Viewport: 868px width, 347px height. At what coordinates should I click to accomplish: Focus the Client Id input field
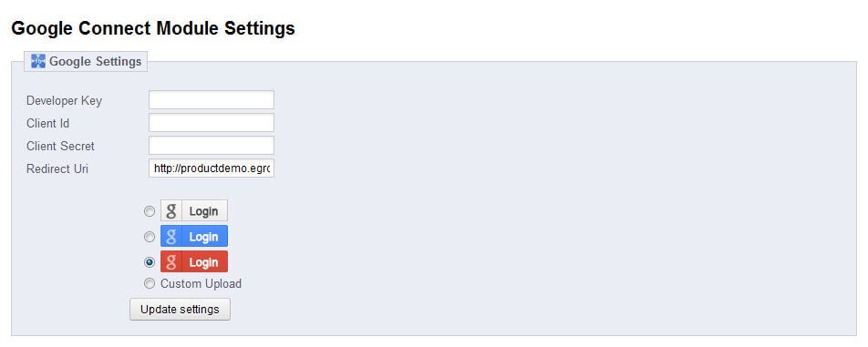pyautogui.click(x=212, y=123)
